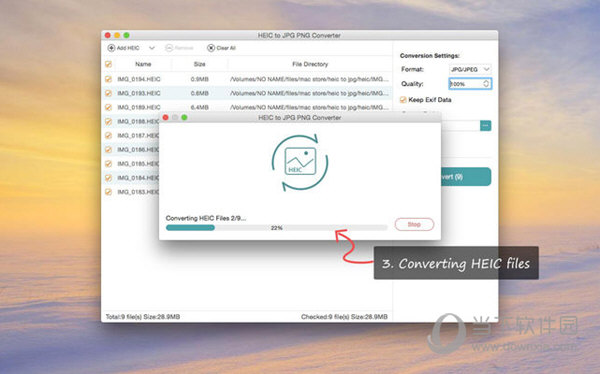Viewport: 600px width, 374px height.
Task: Click the Checked 9 file(s) status text
Action: (344, 317)
